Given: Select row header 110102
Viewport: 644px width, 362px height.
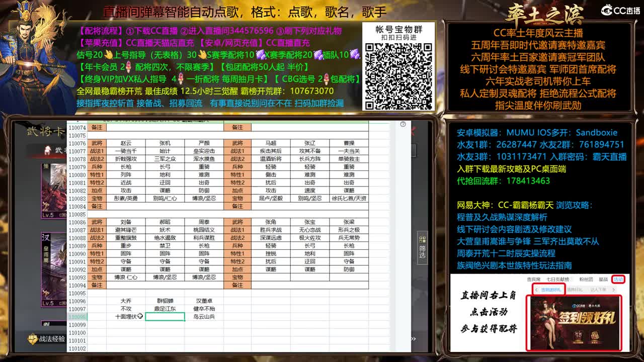Looking at the screenshot, I should tap(77, 348).
